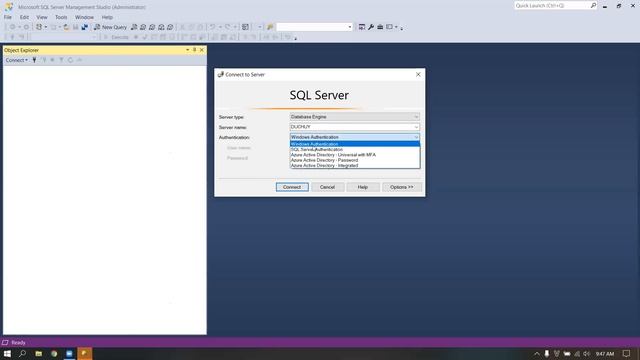
Task: Click the Help button in Connect to Server
Action: [363, 187]
